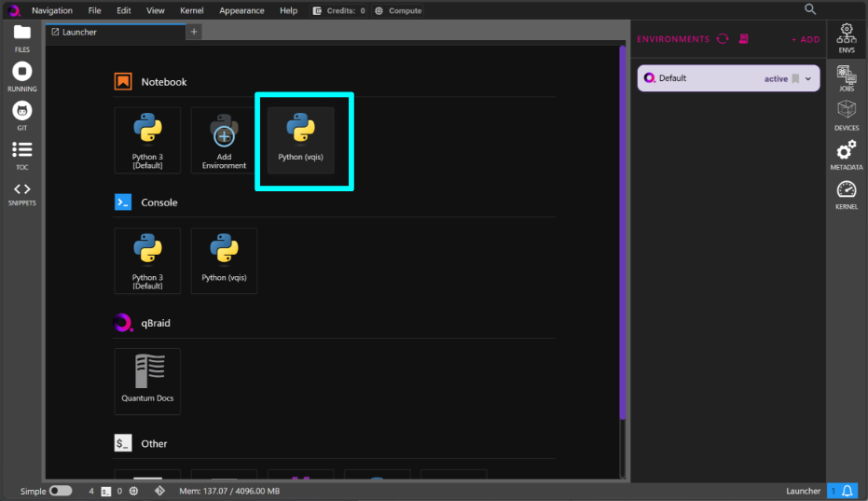Open Quantum Docs
This screenshot has height=501, width=868.
coord(147,382)
